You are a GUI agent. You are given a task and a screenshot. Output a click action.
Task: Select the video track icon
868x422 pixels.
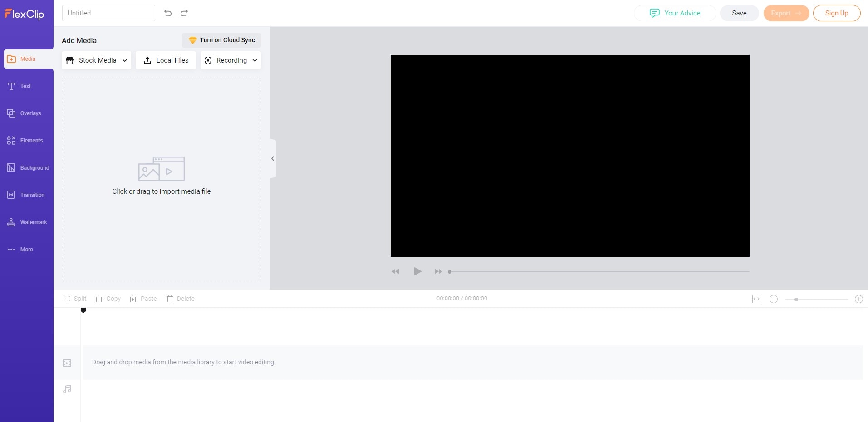click(67, 363)
